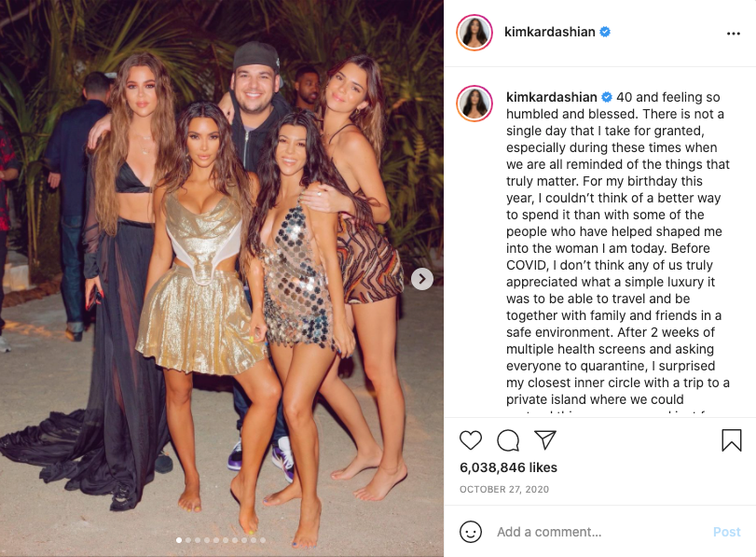Image resolution: width=756 pixels, height=557 pixels.
Task: Click the verified badge in the caption
Action: (607, 97)
